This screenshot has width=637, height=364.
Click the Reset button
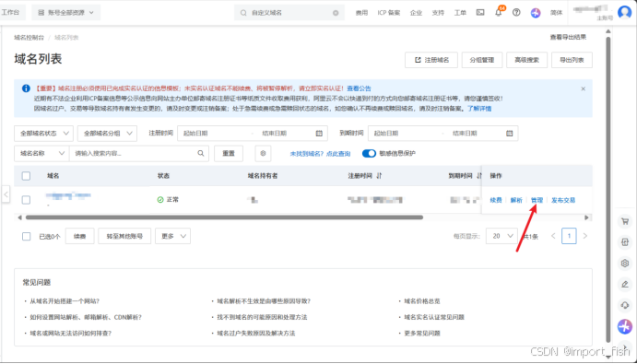tap(229, 153)
